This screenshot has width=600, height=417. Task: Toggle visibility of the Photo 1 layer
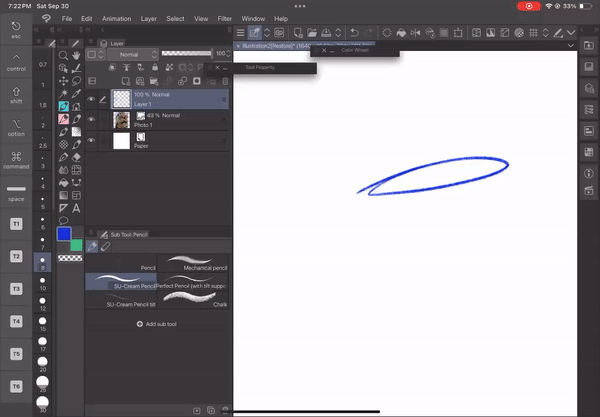pyautogui.click(x=91, y=120)
